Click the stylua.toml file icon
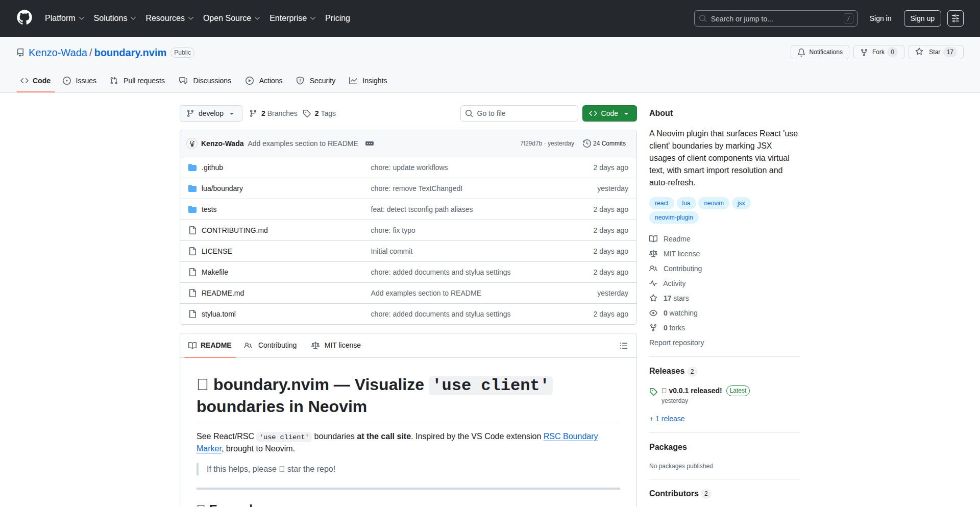The width and height of the screenshot is (980, 507). [192, 314]
